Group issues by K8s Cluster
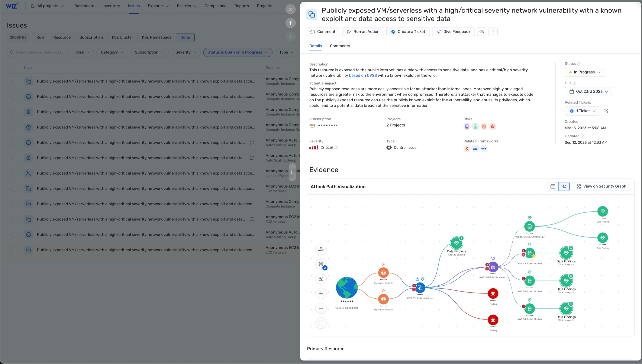642x364 pixels. pos(122,37)
